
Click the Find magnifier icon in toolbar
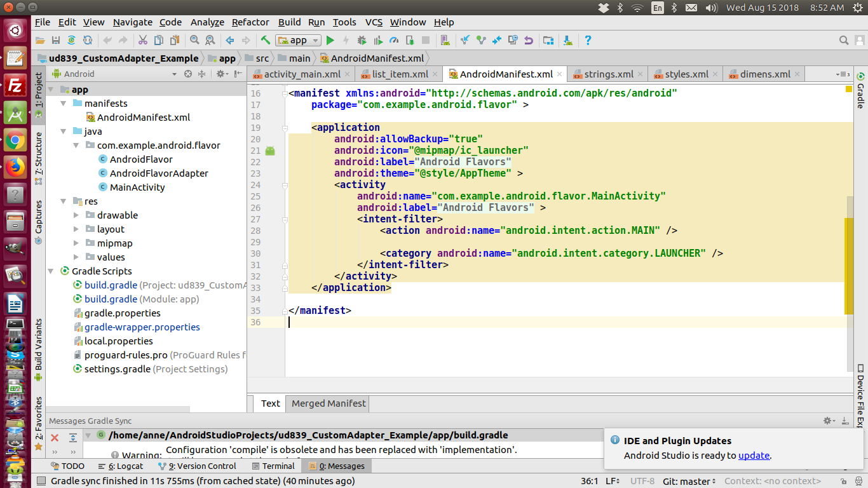(x=194, y=40)
